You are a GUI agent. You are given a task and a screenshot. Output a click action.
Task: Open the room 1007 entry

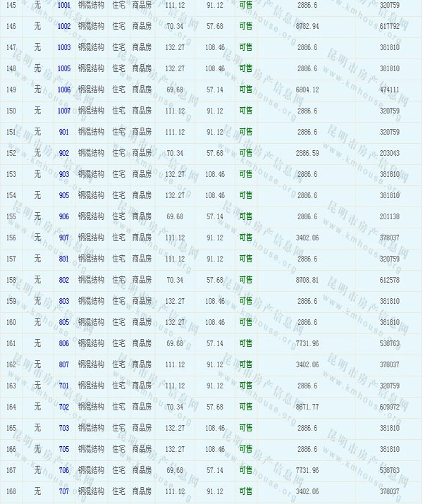coord(64,111)
